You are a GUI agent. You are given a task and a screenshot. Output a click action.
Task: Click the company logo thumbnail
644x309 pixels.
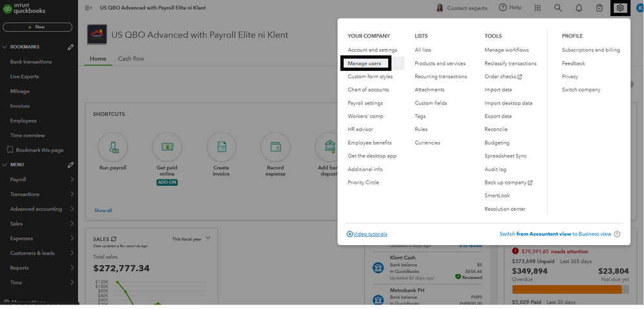point(97,35)
